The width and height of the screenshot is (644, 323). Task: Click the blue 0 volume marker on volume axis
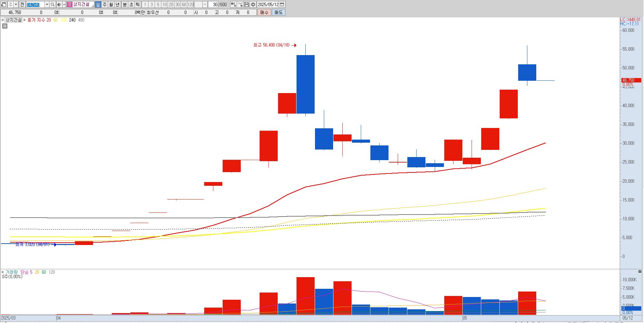(631, 308)
